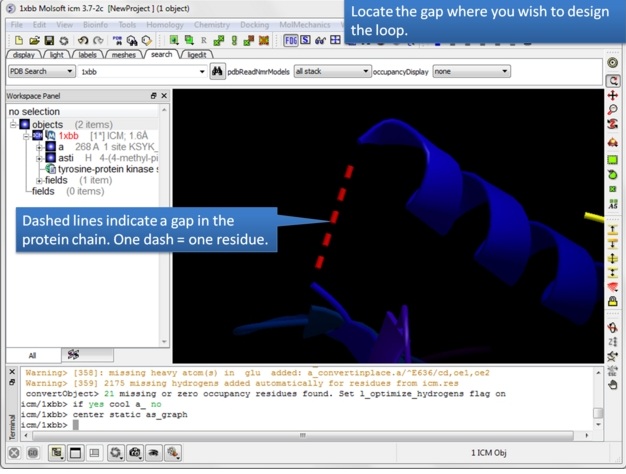Click the new file icon
The width and height of the screenshot is (626, 474).
(x=18, y=41)
